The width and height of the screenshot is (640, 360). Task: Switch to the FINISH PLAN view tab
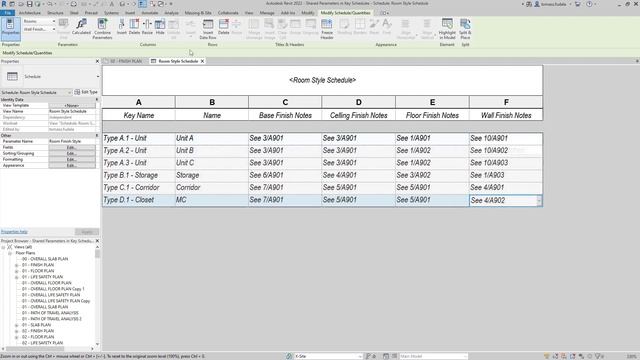[x=125, y=61]
